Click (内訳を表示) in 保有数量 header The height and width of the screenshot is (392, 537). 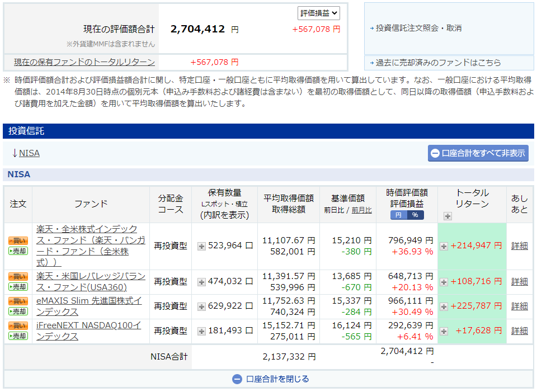(x=225, y=215)
